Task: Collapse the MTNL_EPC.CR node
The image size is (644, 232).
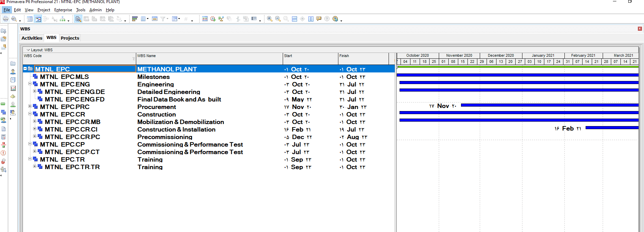Action: click(30, 114)
